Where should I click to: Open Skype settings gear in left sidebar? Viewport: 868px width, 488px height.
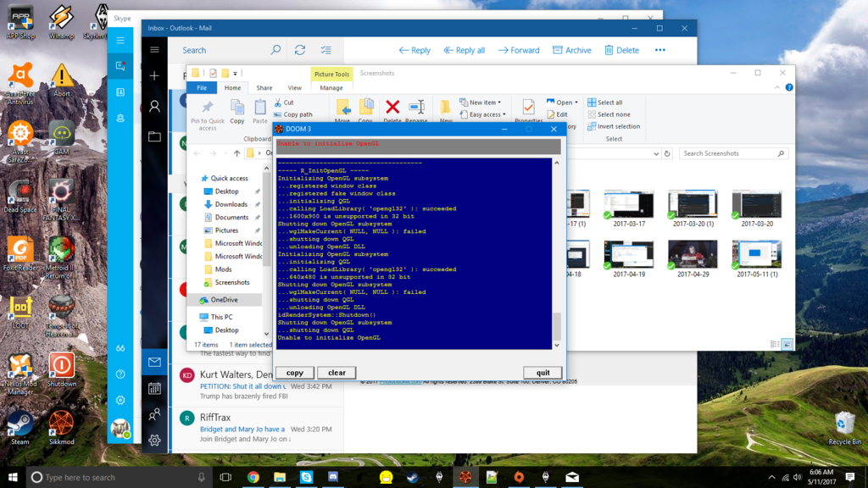(x=120, y=400)
